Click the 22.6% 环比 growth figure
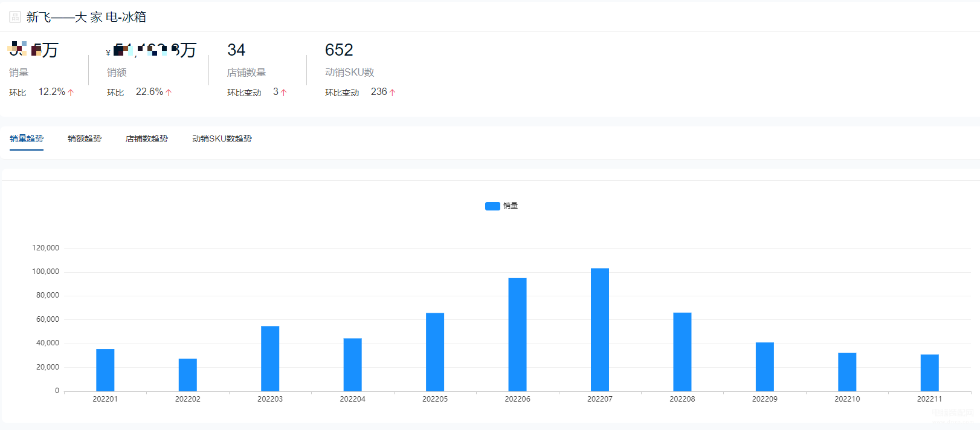This screenshot has height=430, width=980. (149, 92)
